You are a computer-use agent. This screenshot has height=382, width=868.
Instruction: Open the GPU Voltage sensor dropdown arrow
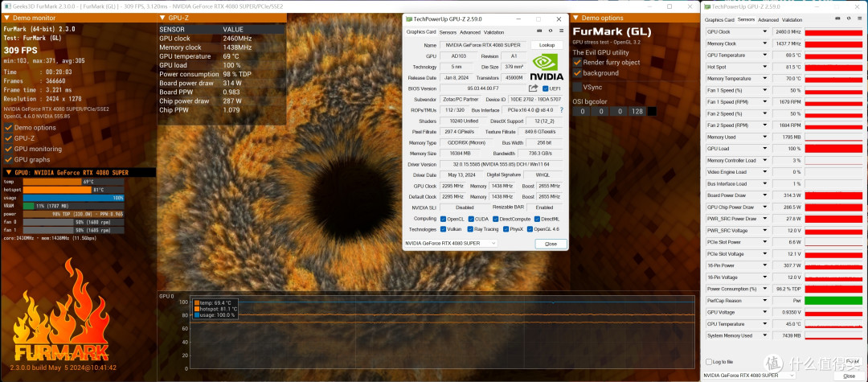click(x=764, y=312)
